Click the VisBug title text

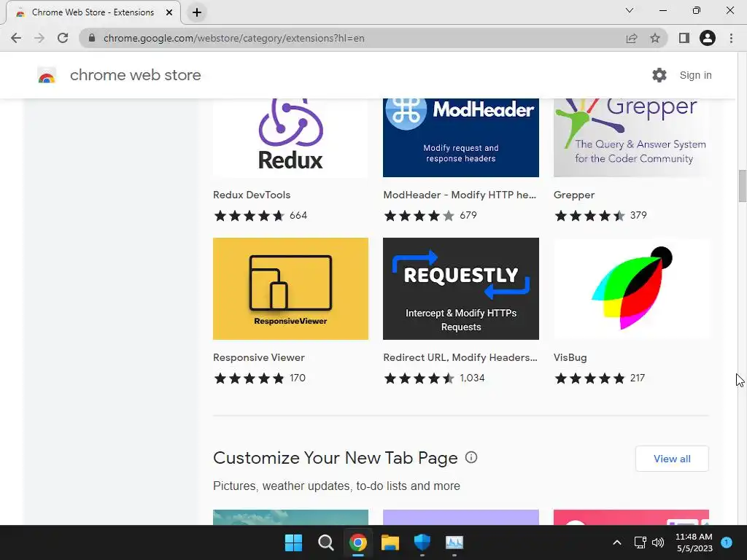coord(570,357)
